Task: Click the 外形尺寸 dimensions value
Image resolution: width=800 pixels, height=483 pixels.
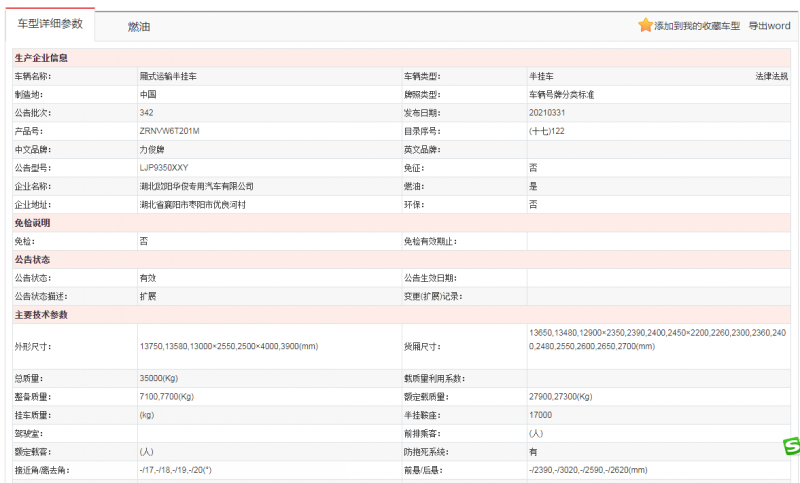Action: tap(228, 346)
